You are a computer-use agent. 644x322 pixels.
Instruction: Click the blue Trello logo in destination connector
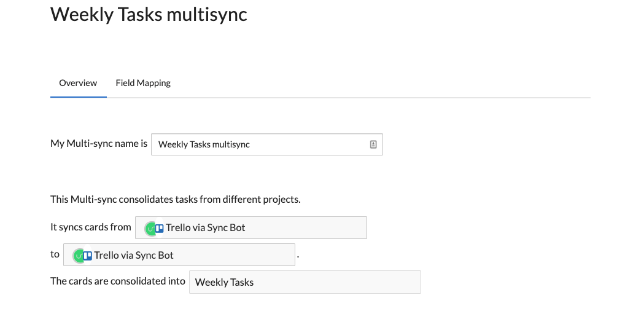(88, 256)
